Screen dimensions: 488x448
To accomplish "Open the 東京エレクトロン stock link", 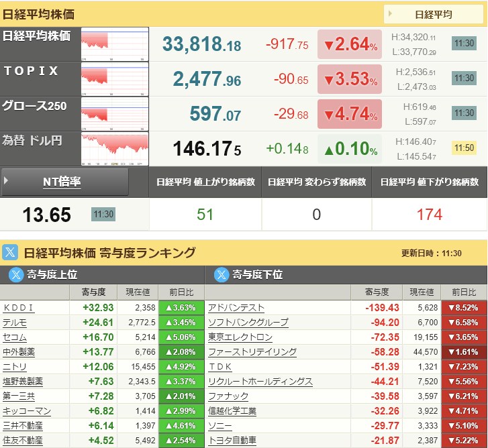I will click(x=240, y=337).
